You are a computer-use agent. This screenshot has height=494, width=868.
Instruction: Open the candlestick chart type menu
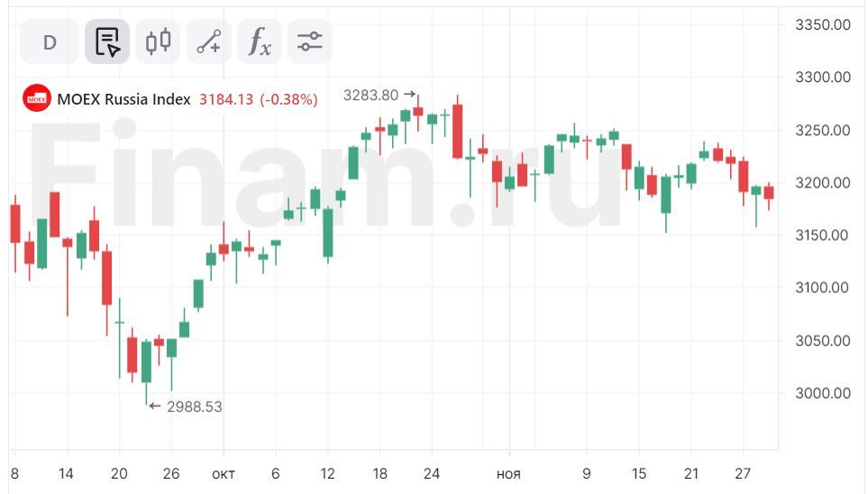(158, 42)
